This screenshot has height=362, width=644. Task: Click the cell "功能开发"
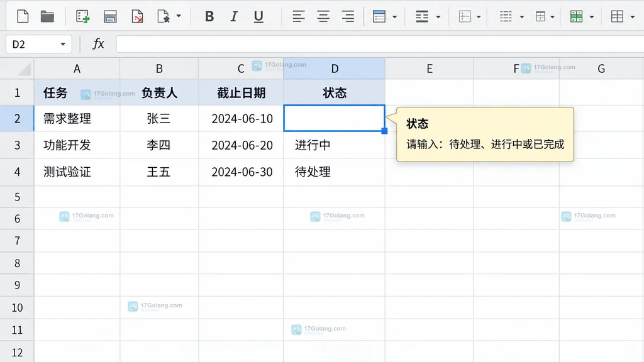77,145
